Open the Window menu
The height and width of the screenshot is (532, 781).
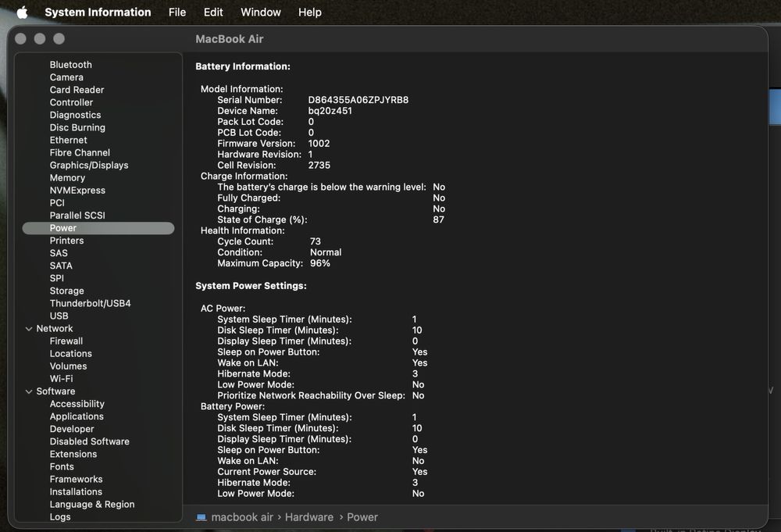coord(261,12)
